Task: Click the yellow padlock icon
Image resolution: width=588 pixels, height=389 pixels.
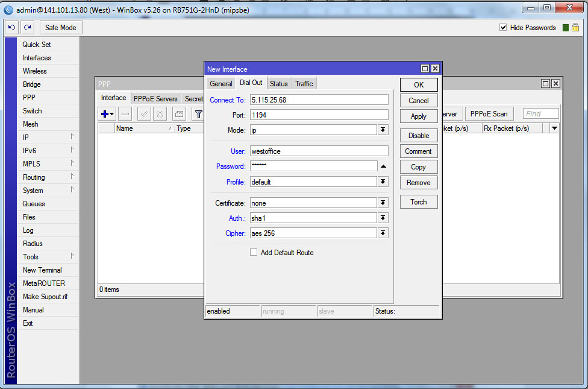Action: click(575, 28)
